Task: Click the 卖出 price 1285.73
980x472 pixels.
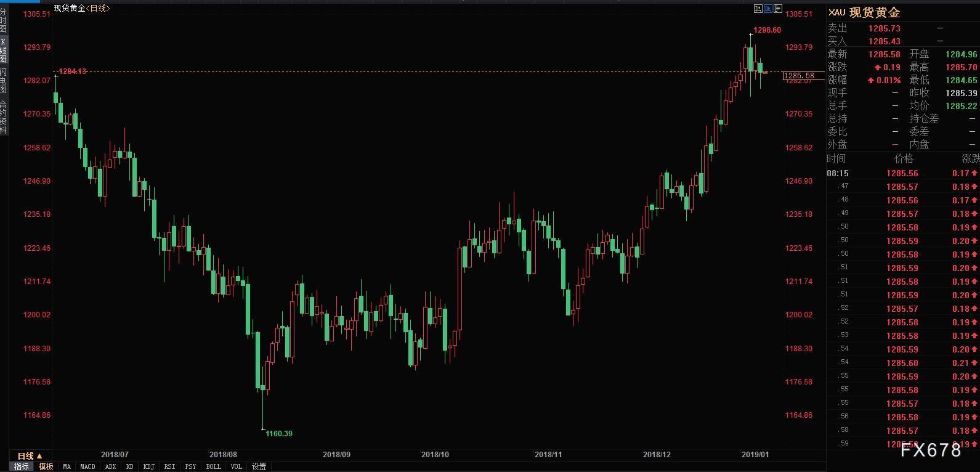Action: pos(885,28)
